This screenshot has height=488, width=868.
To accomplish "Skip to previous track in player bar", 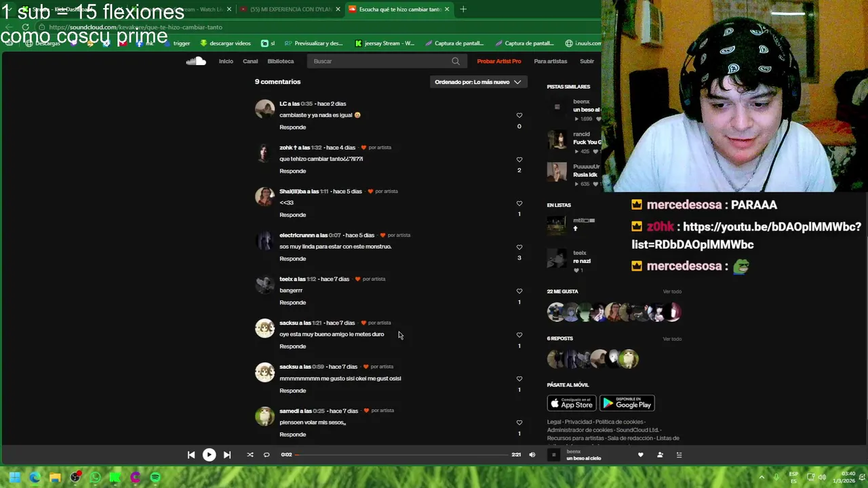I will [191, 455].
